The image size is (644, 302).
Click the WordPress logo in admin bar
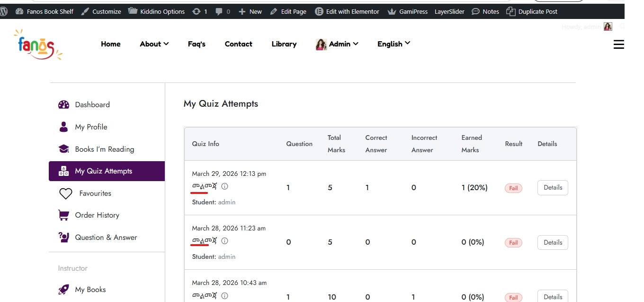(x=4, y=11)
